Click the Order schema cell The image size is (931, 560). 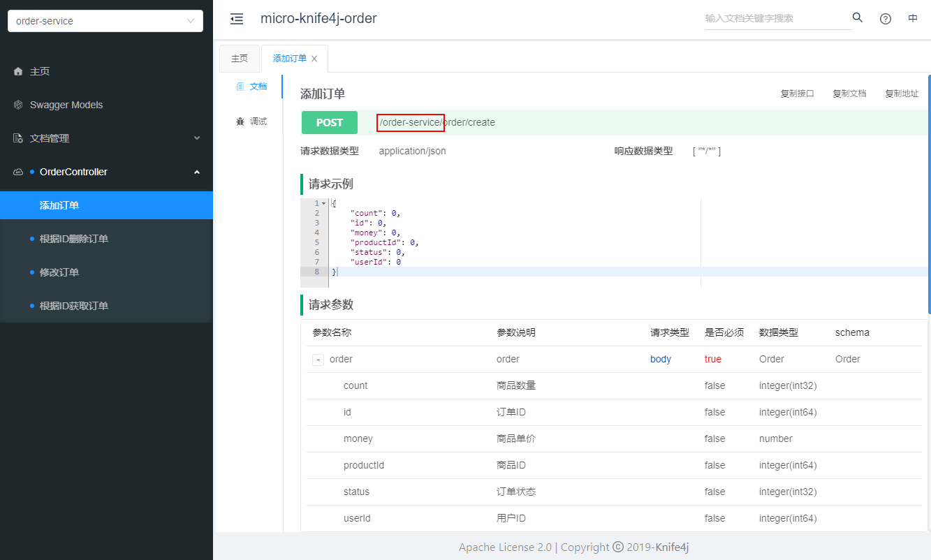848,359
